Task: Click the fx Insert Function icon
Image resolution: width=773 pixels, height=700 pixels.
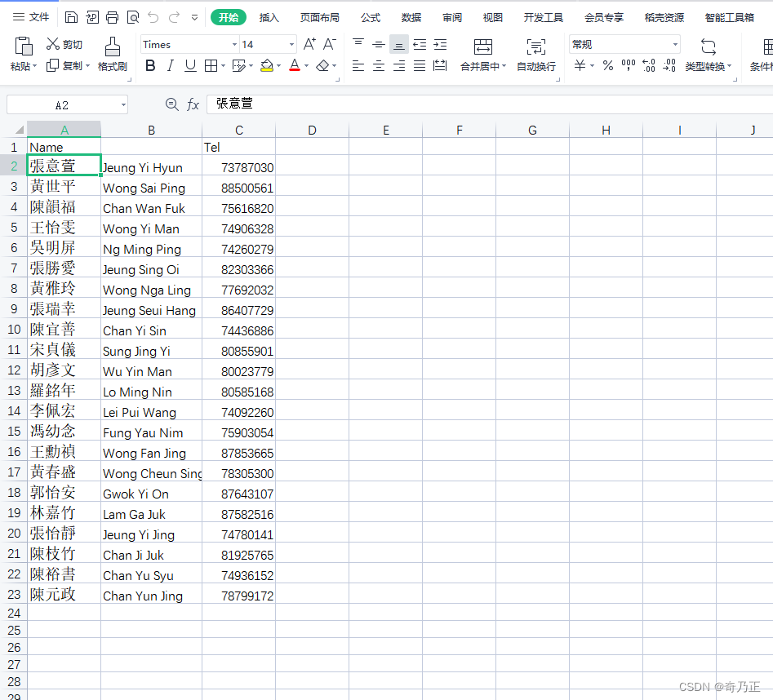Action: point(193,104)
